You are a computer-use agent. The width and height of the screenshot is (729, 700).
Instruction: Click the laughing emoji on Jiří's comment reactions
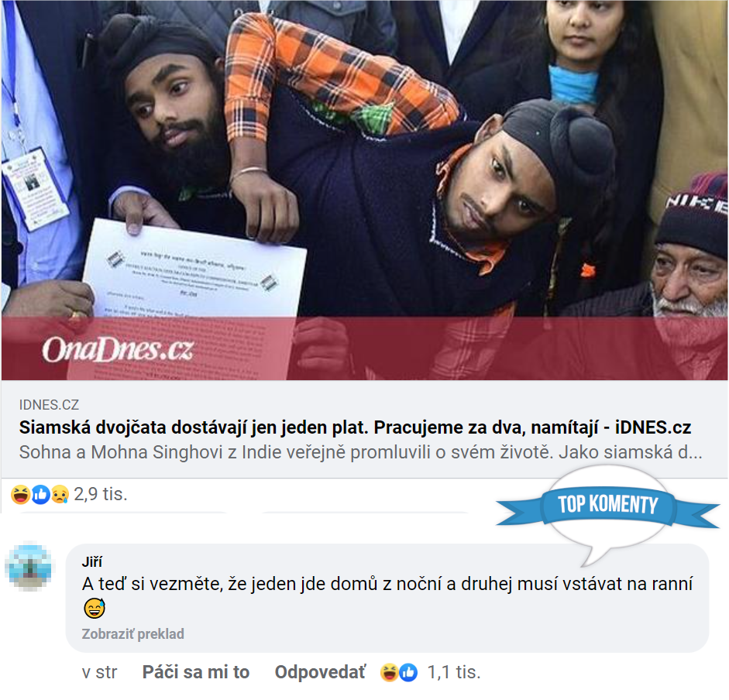pyautogui.click(x=389, y=673)
